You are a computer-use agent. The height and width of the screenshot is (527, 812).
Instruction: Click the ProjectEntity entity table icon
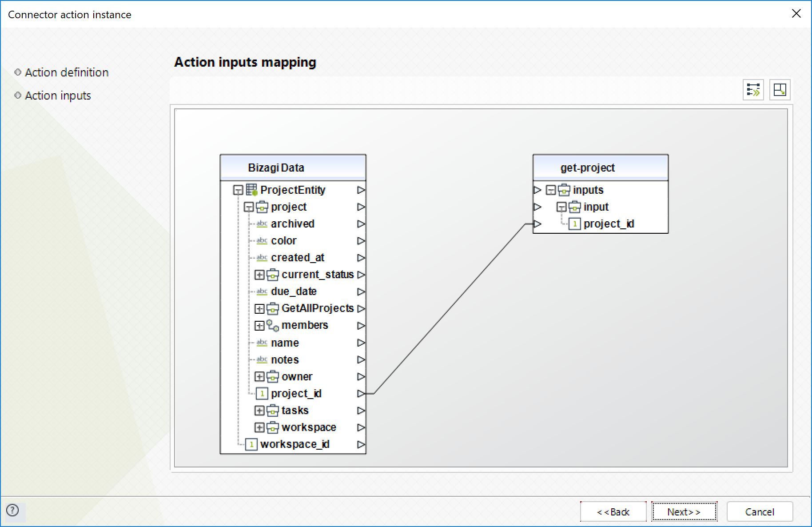251,190
